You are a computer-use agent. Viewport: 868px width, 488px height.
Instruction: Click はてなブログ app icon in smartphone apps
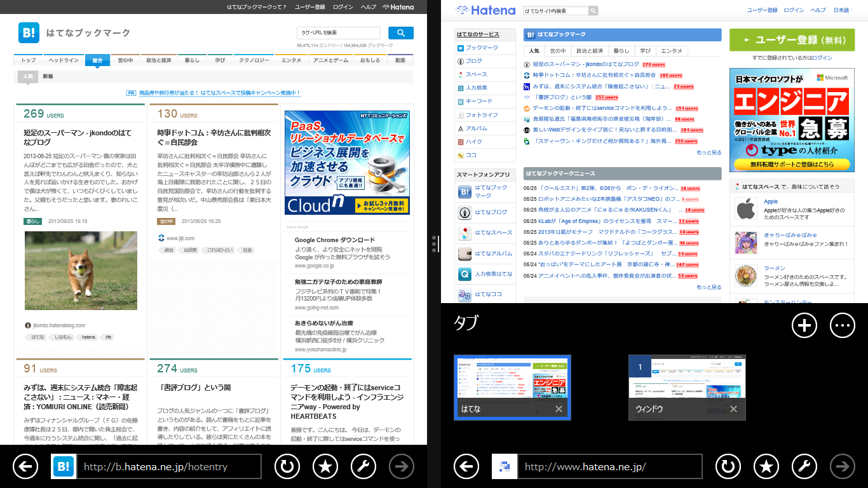pyautogui.click(x=465, y=212)
